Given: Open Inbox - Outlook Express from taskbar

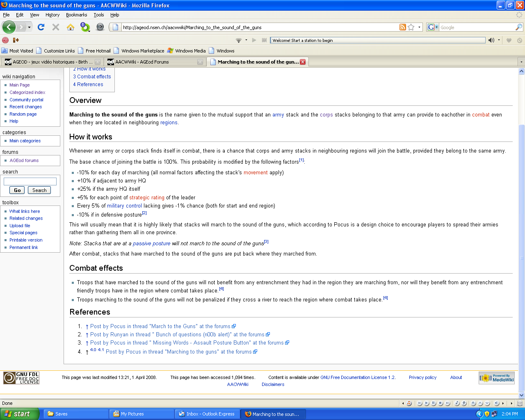Looking at the screenshot, I should 207,414.
